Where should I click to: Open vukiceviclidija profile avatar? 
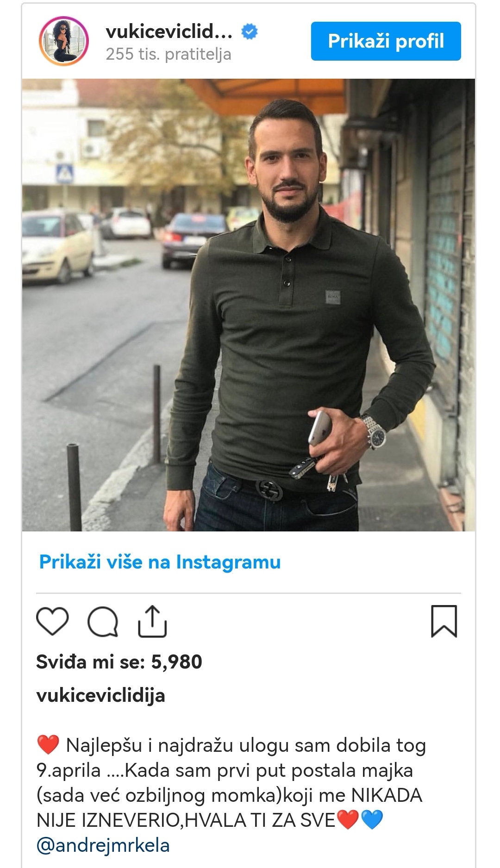63,41
